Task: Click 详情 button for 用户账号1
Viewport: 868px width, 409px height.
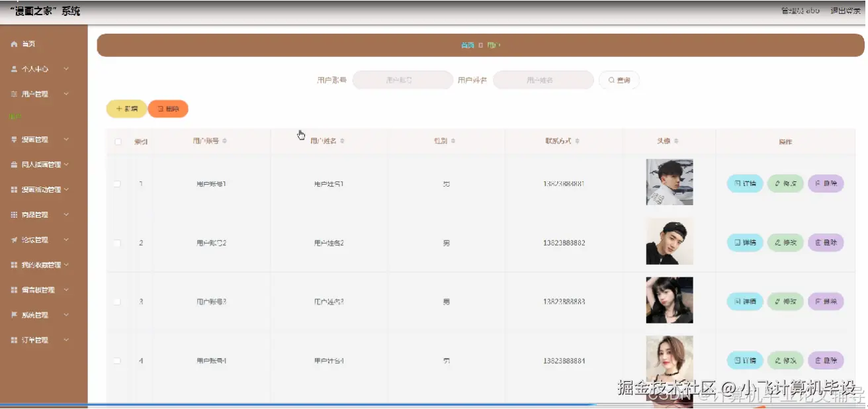Action: coord(745,183)
